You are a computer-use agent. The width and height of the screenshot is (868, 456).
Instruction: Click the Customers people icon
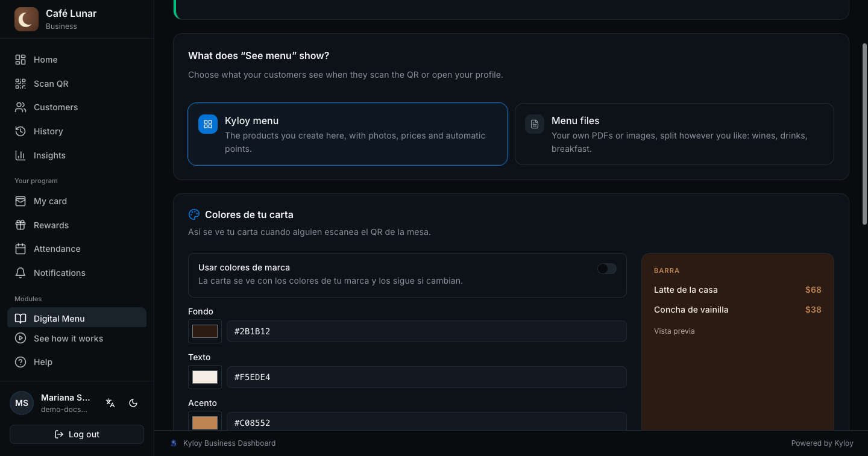pos(20,107)
